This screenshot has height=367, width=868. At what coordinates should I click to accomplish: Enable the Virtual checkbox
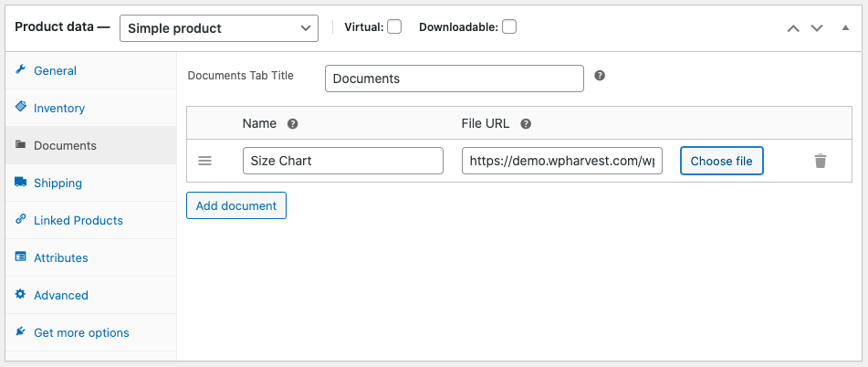click(394, 26)
